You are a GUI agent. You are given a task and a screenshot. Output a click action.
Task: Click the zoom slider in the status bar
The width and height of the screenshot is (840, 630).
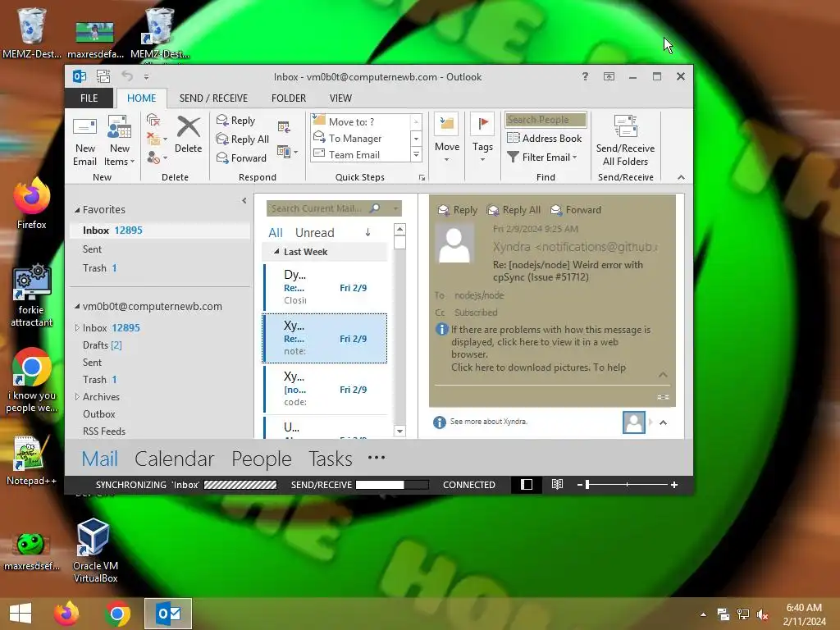click(627, 485)
